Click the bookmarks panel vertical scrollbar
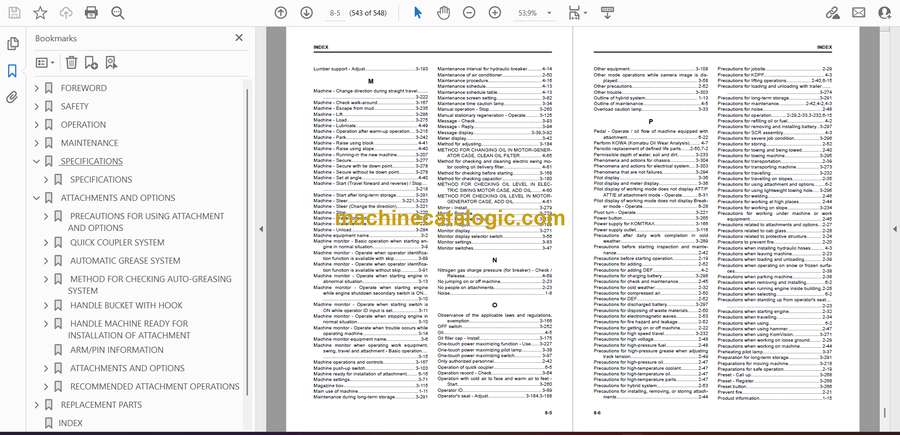Viewport: 900px width, 435px height. (x=247, y=241)
